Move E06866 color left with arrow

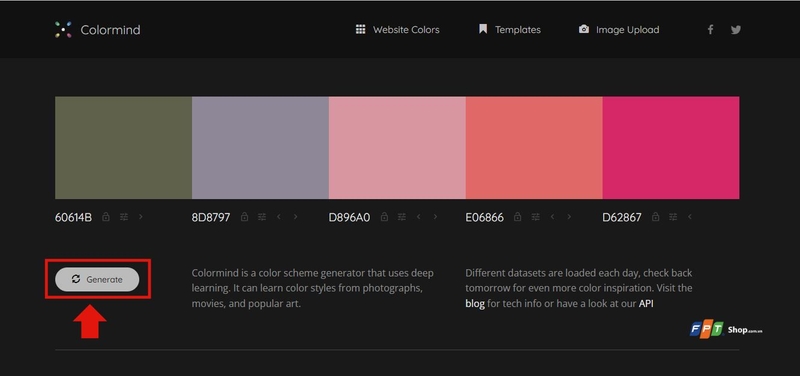(x=552, y=217)
